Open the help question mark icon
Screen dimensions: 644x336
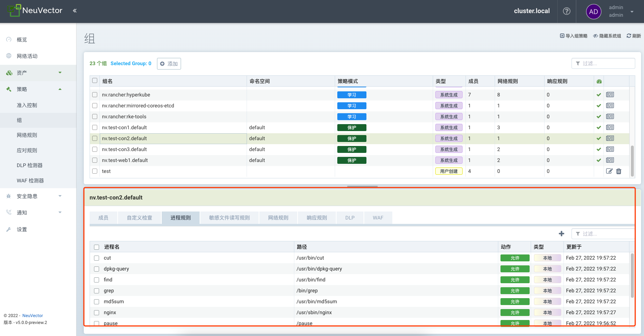coord(566,11)
